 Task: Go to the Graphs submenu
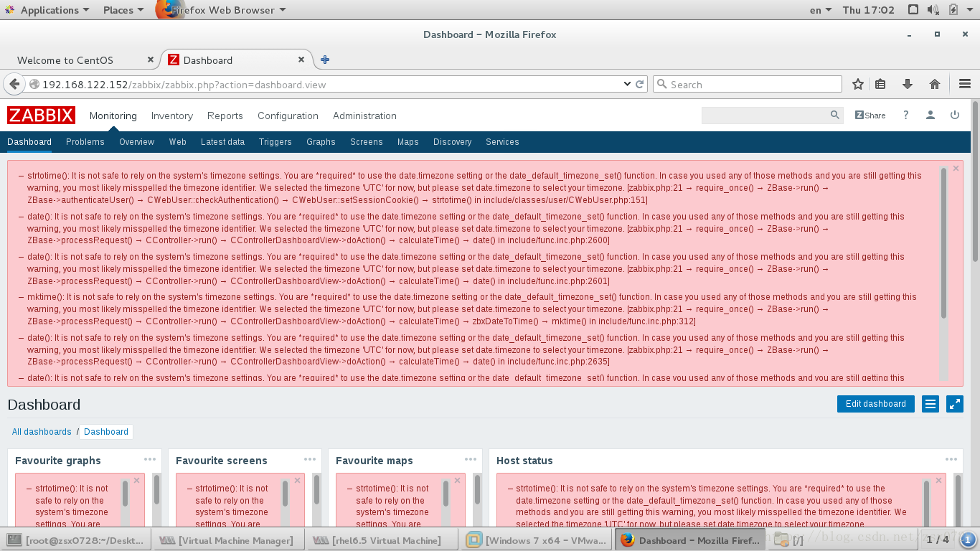point(321,142)
